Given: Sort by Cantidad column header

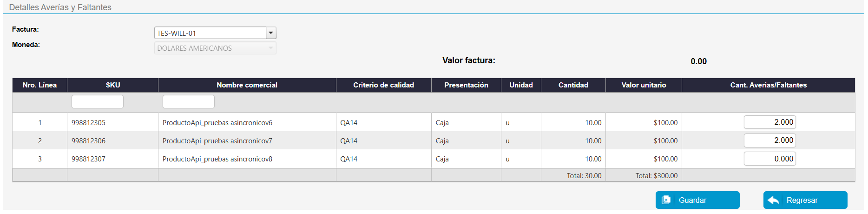Looking at the screenshot, I should click(573, 85).
